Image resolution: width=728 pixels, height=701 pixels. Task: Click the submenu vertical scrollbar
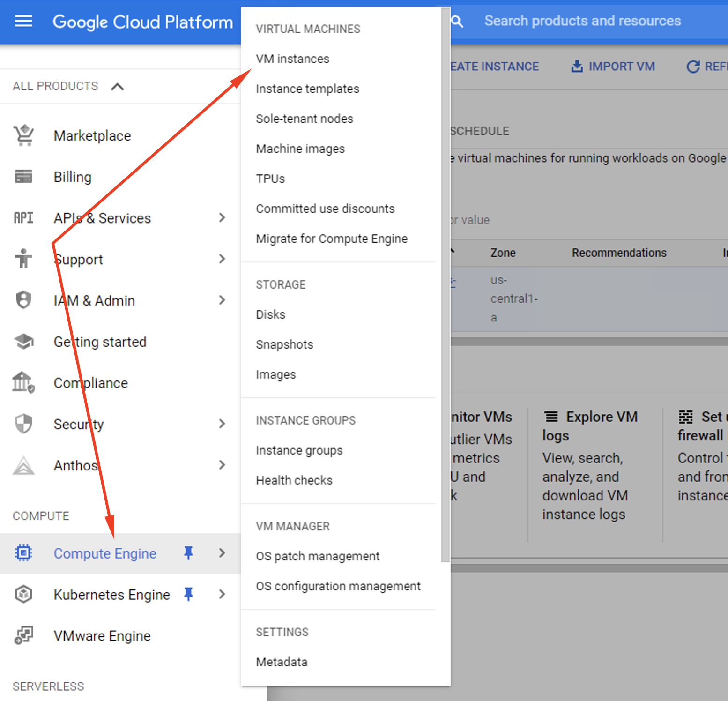[x=445, y=284]
